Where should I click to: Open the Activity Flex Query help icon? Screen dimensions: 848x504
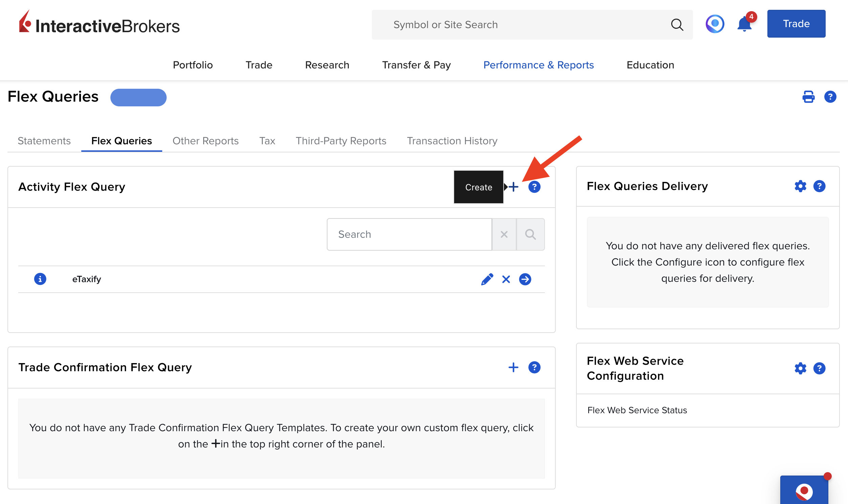coord(534,187)
